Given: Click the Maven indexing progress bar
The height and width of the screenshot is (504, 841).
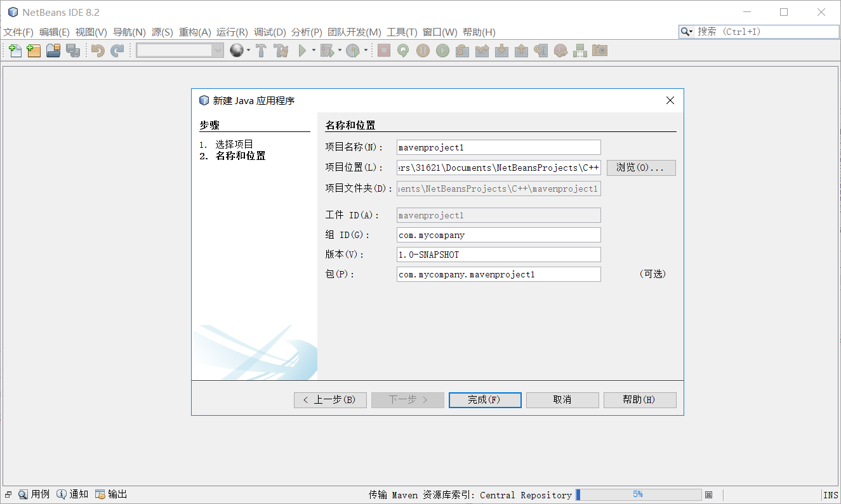Looking at the screenshot, I should [x=638, y=494].
